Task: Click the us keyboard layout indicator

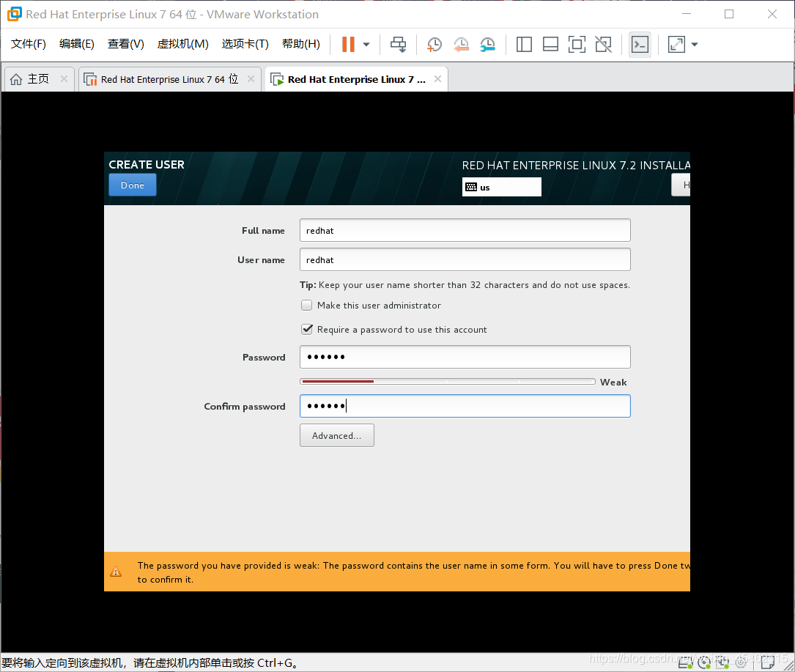Action: tap(501, 187)
